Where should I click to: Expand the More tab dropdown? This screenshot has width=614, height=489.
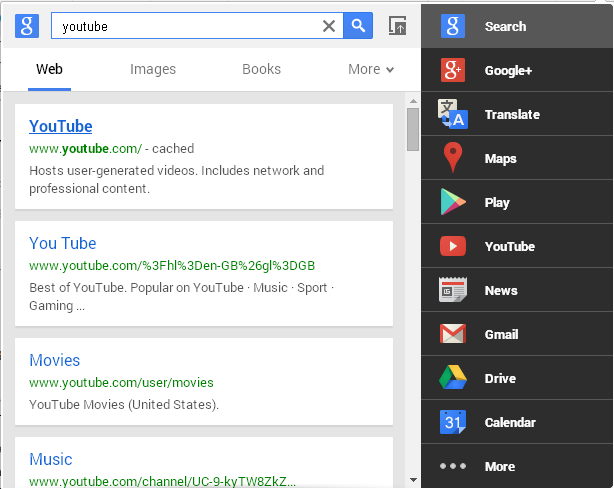coord(371,69)
